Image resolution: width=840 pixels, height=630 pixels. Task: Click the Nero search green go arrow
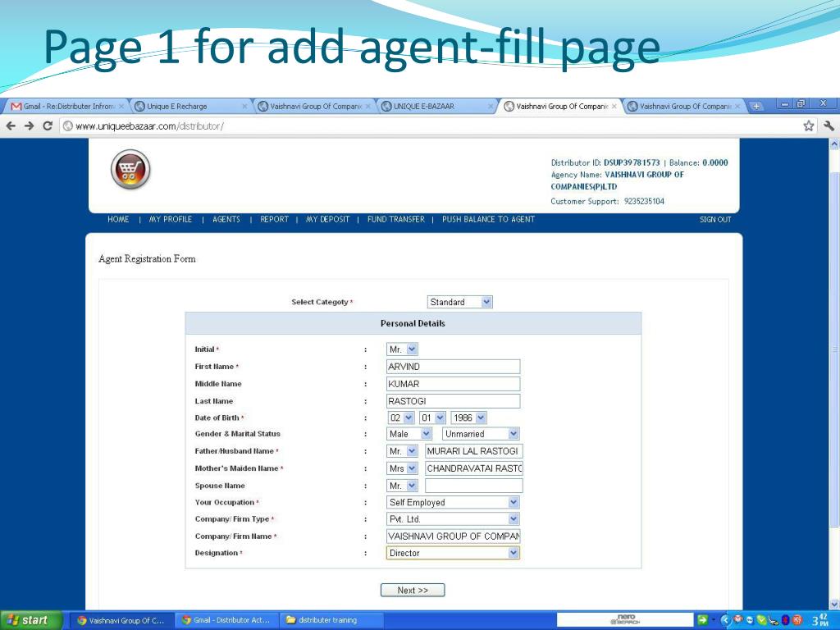tap(702, 620)
